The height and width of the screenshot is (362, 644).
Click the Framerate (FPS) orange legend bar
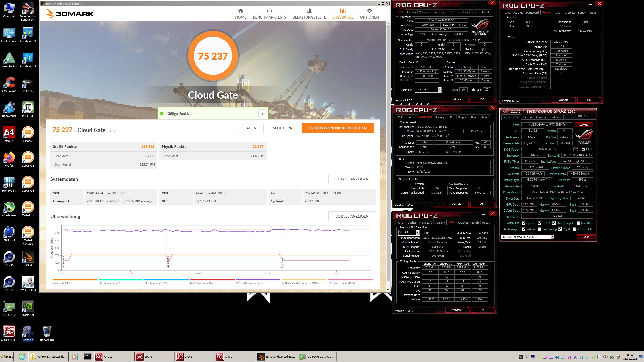tap(75, 280)
